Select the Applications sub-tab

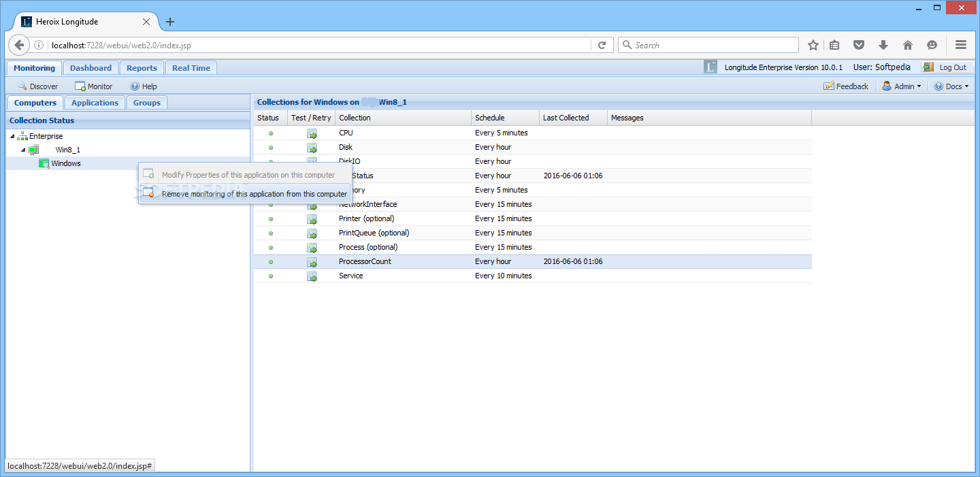click(95, 103)
